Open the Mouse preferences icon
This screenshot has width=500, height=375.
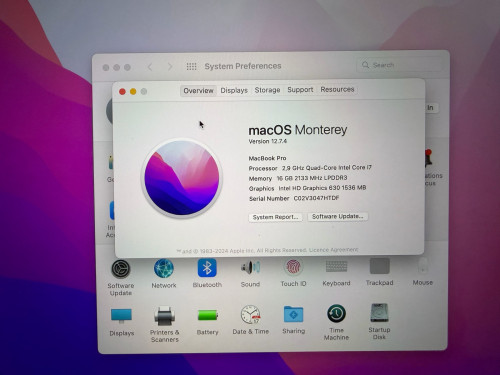(x=423, y=266)
